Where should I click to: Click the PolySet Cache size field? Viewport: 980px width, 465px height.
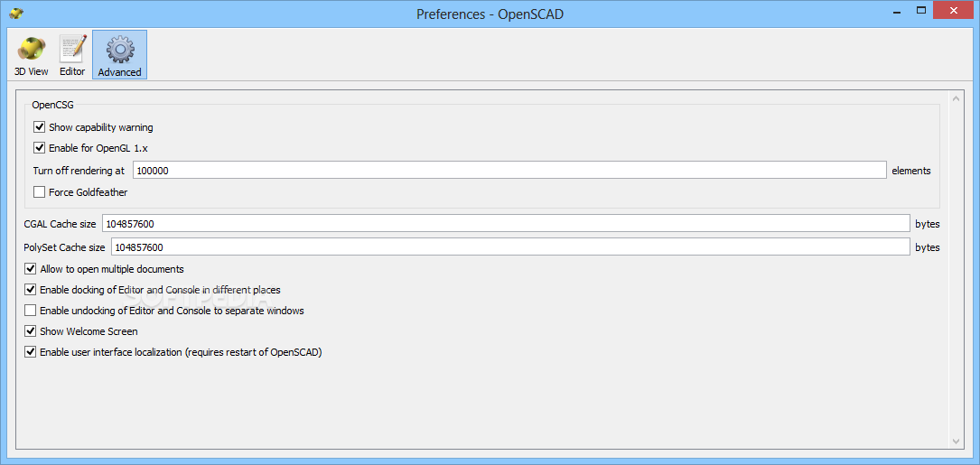tap(510, 246)
